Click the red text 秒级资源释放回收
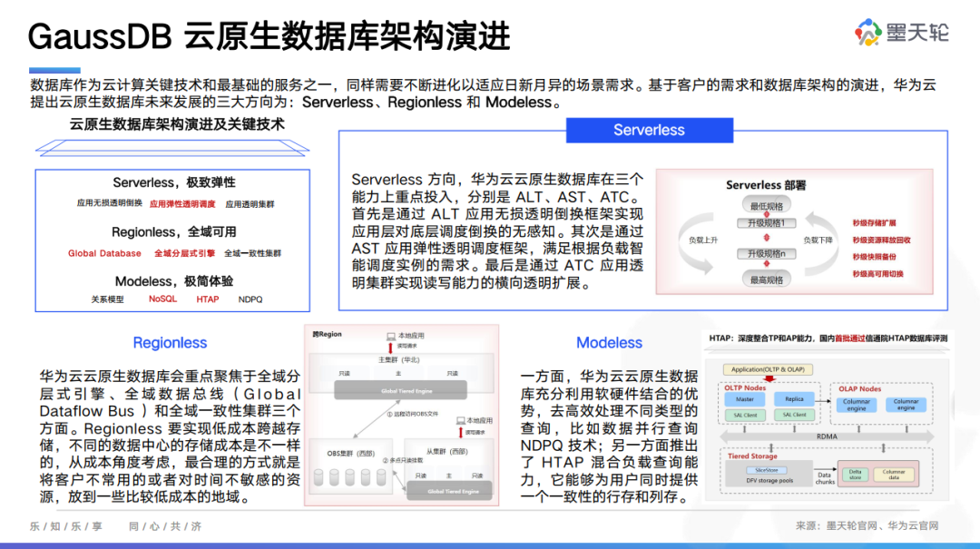Image resolution: width=980 pixels, height=549 pixels. (881, 240)
